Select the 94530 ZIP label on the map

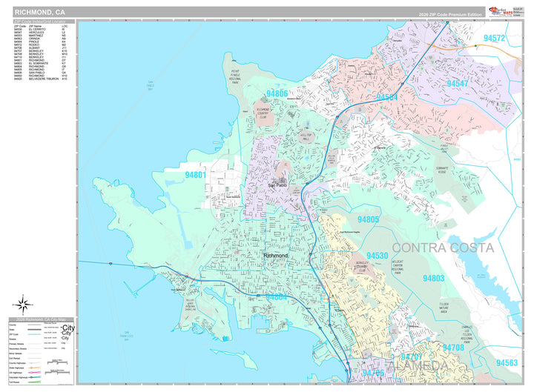click(377, 256)
